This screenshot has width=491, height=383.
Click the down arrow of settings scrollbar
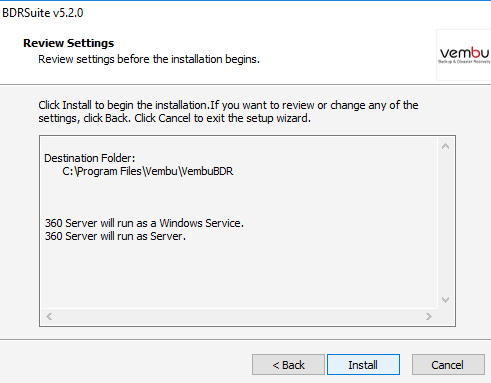(x=445, y=300)
